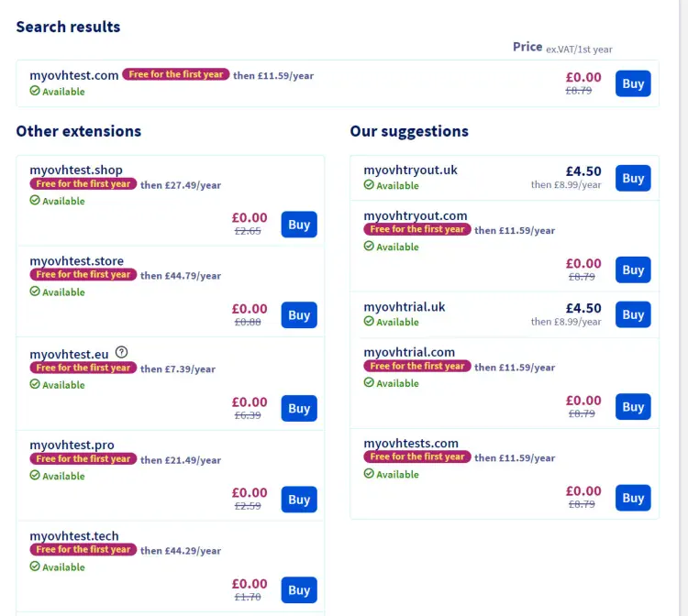Buy the myovhtest.pro domain
The image size is (688, 616).
coord(299,499)
